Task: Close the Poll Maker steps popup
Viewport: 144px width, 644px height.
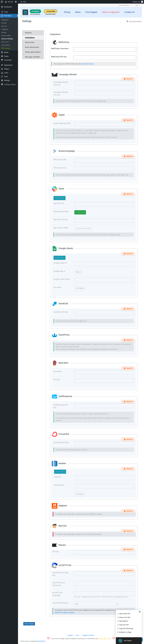Action: 139,612
